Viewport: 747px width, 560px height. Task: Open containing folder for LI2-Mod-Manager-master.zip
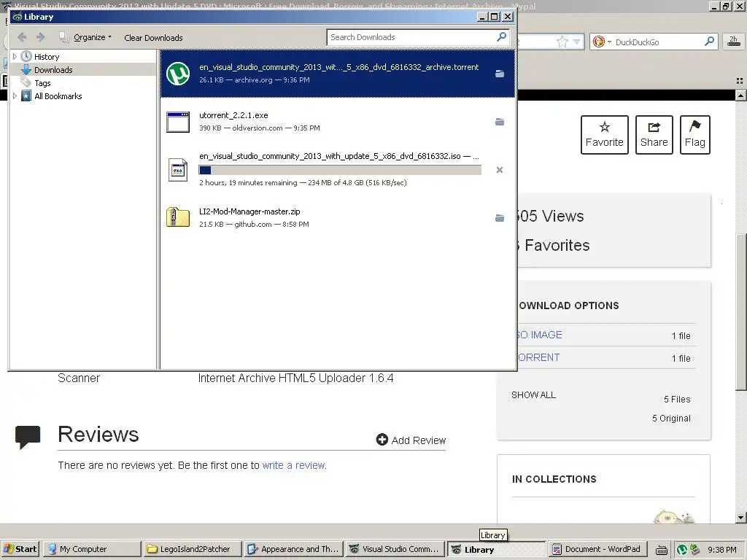[499, 217]
